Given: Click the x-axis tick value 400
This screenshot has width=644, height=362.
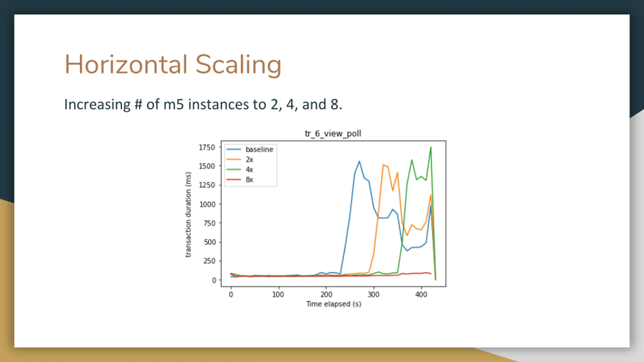Looking at the screenshot, I should (x=421, y=294).
